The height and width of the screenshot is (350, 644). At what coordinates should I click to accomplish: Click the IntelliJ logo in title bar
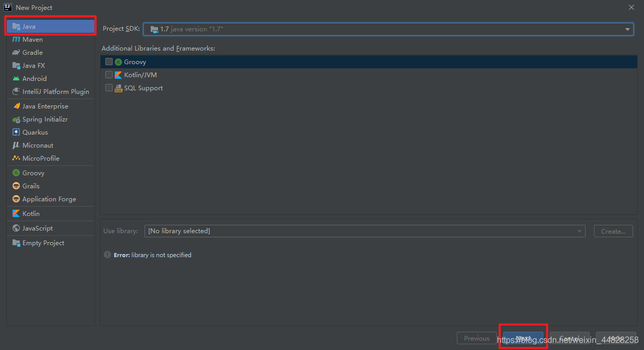coord(8,7)
